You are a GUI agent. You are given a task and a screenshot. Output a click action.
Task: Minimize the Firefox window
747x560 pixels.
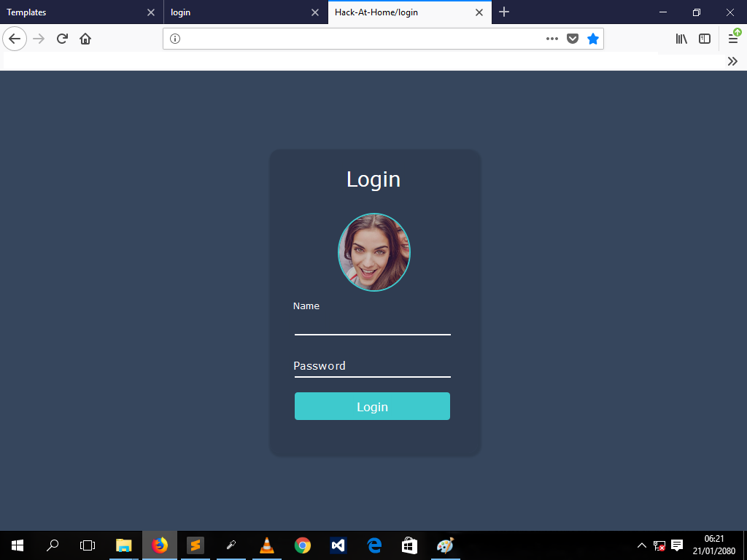pyautogui.click(x=663, y=12)
